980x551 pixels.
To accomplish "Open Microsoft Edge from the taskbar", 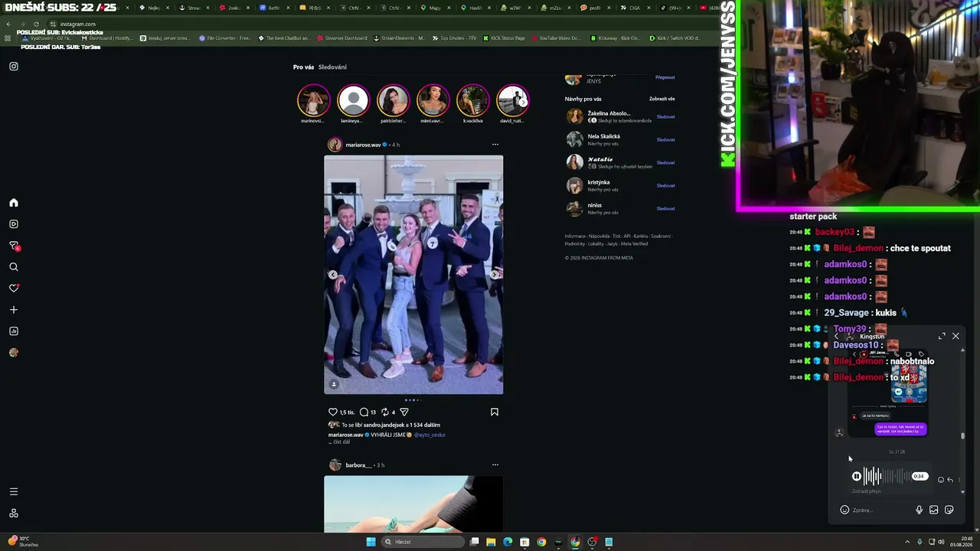I will click(x=508, y=542).
